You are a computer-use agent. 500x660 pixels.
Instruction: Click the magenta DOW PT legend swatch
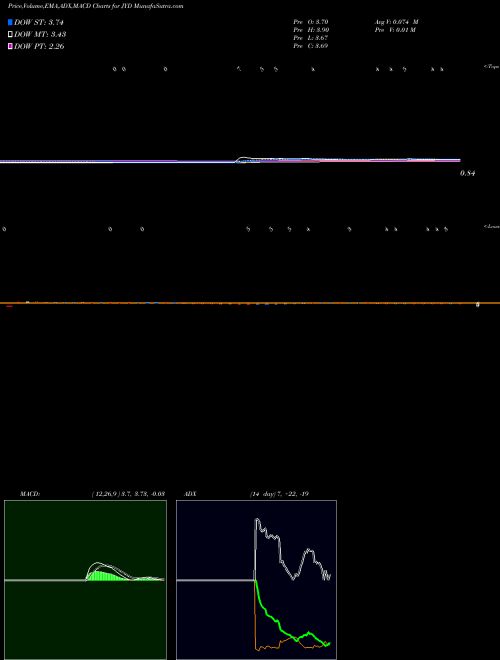pyautogui.click(x=10, y=46)
